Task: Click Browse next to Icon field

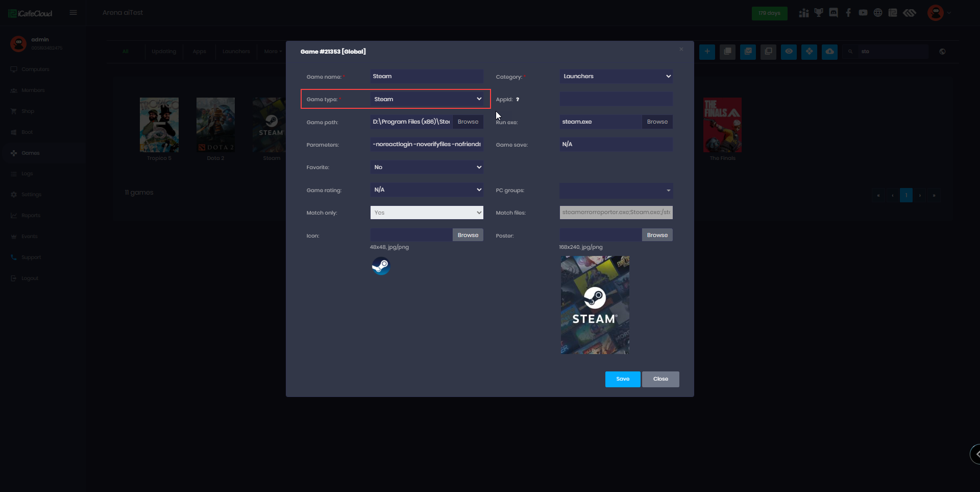Action: (x=468, y=235)
